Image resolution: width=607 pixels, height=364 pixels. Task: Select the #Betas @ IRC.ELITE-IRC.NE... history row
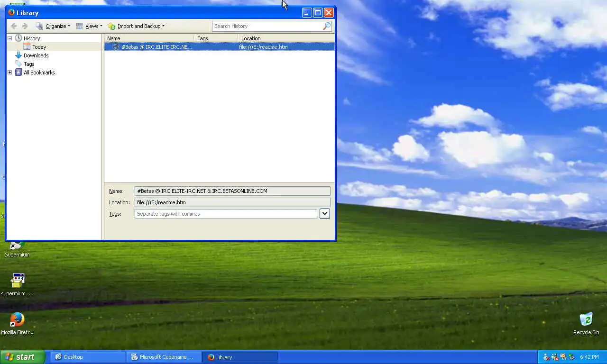point(219,47)
